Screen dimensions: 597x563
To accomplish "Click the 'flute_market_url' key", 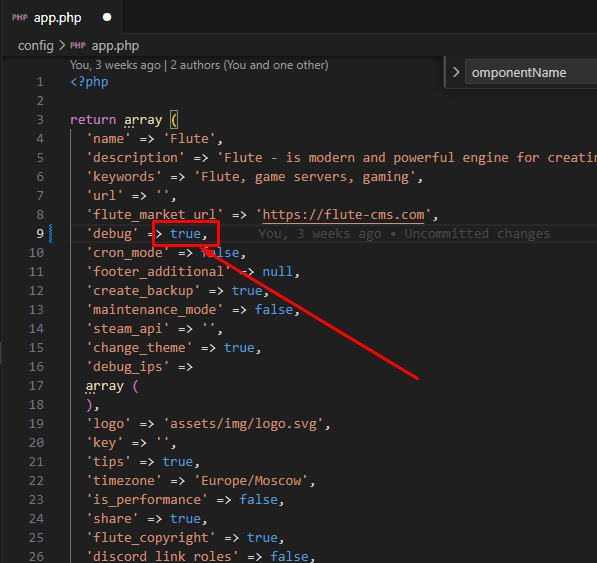I will 155,215.
